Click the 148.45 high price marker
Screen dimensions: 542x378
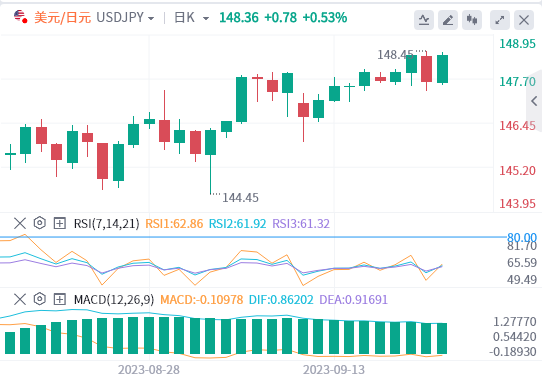[x=395, y=55]
